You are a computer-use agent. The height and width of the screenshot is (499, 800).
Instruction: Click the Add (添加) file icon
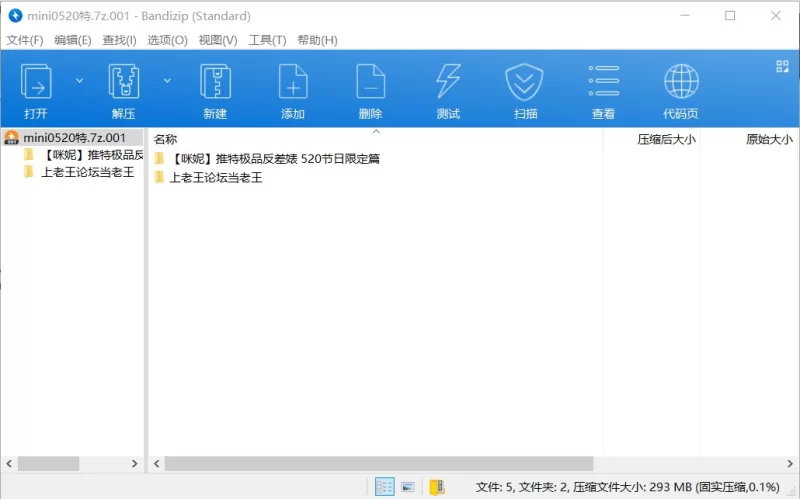click(293, 82)
